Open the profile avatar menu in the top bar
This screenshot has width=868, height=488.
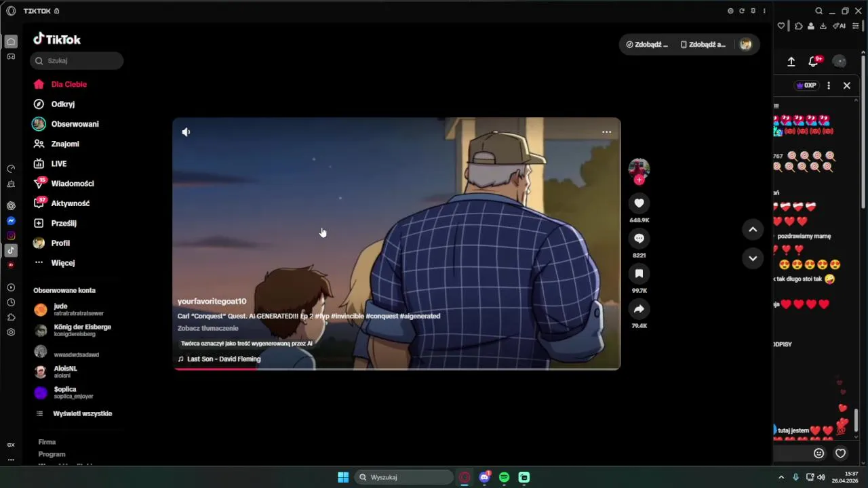tap(745, 44)
